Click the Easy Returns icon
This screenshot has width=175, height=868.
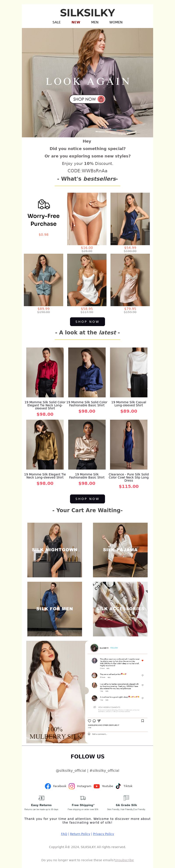41,798
